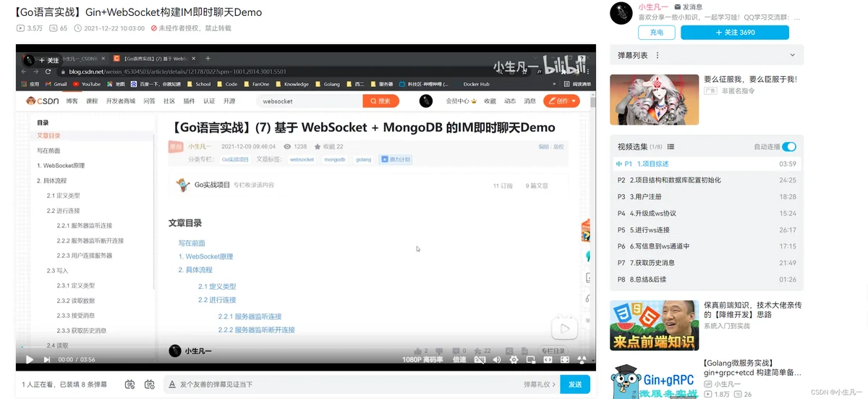This screenshot has width=868, height=399.
Task: Open Gmail bookmark in video
Action: coord(56,84)
